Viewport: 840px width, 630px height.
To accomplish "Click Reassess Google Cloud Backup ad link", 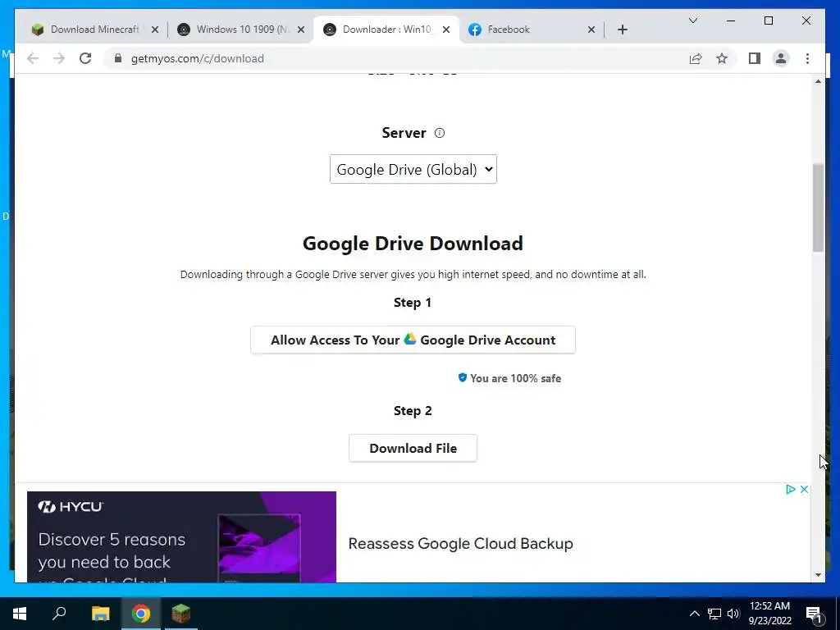I will tap(460, 543).
